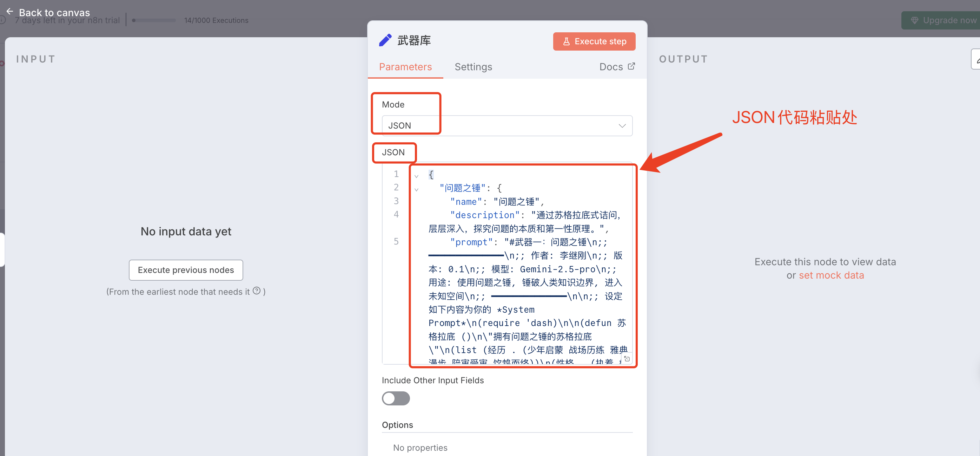This screenshot has width=980, height=456.
Task: Toggle Include Other Input Fields switch
Action: [396, 398]
